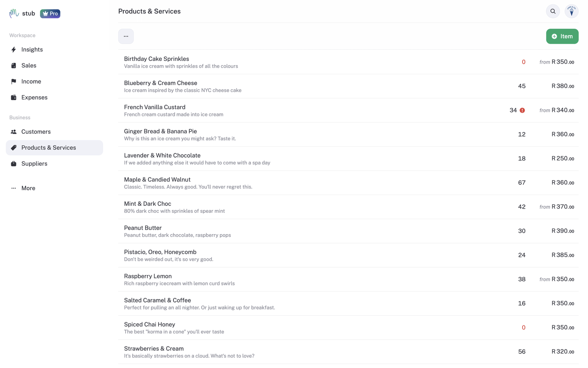Viewport: 588px width, 368px height.
Task: Add a new Item
Action: 562,36
